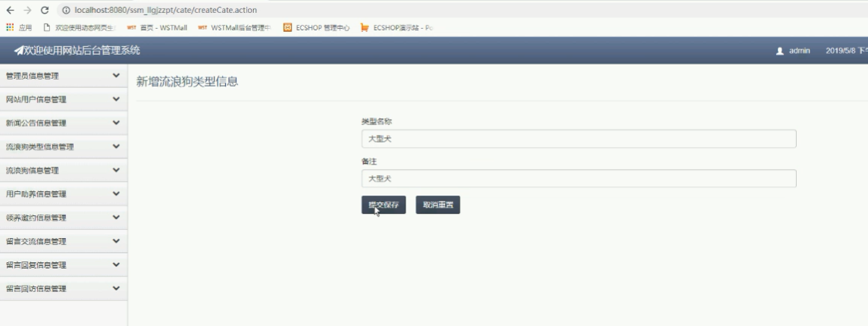Click chevron beside 管理员信息管理
Image resolution: width=868 pixels, height=326 pixels.
(116, 75)
